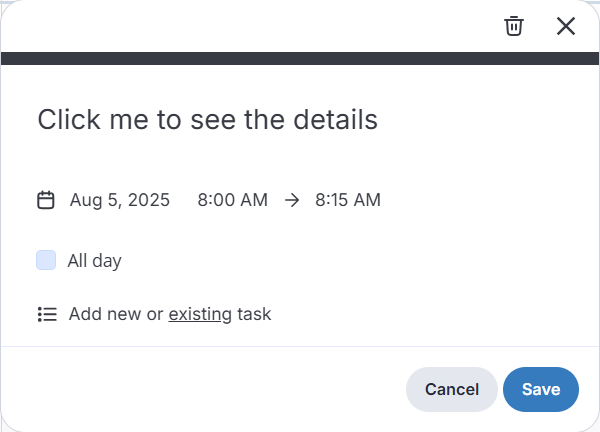The height and width of the screenshot is (432, 600).
Task: Click the word "task" after existing link
Action: point(254,314)
